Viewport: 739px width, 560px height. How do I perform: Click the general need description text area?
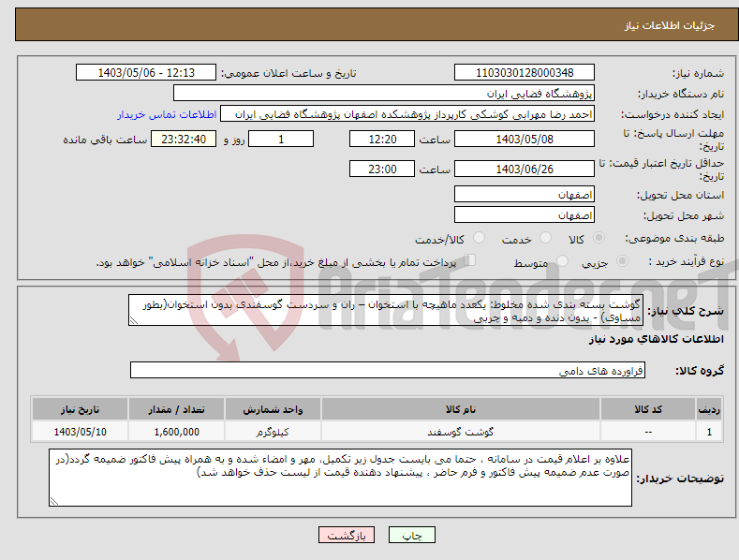(386, 311)
